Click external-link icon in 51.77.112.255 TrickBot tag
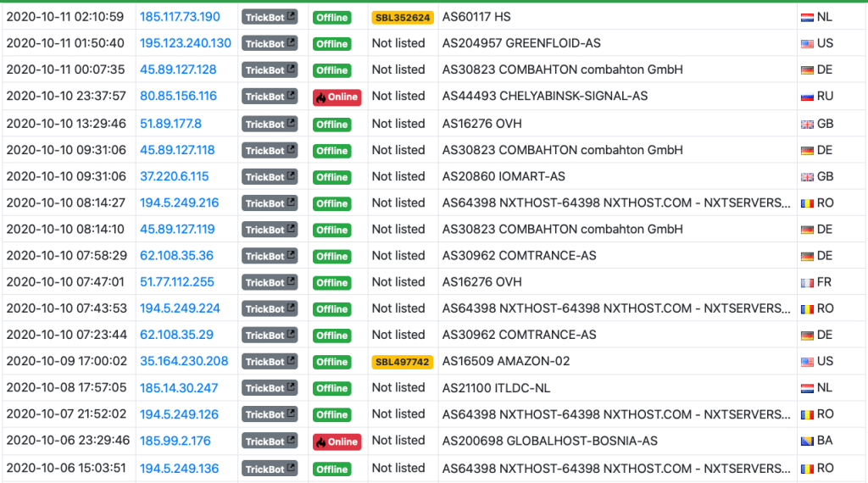This screenshot has height=483, width=868. (291, 281)
